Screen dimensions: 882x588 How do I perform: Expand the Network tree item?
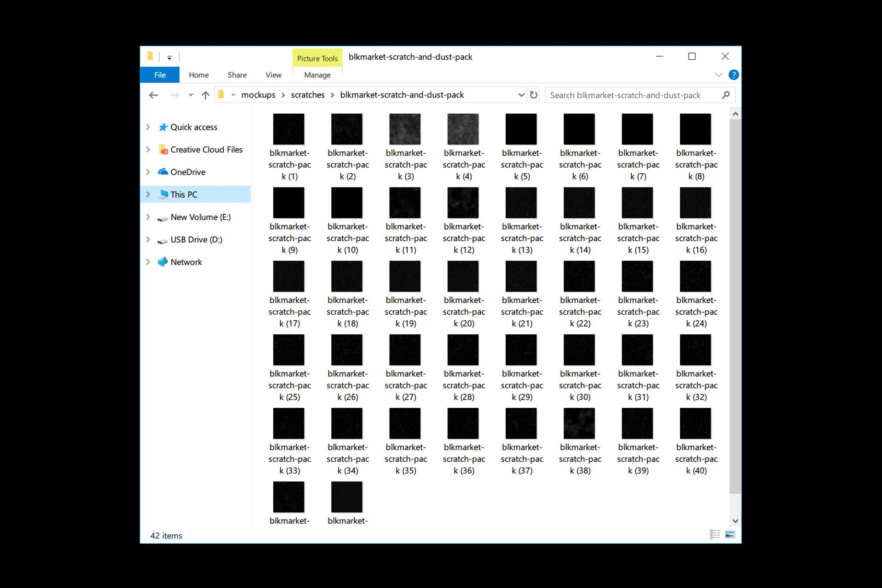(148, 262)
